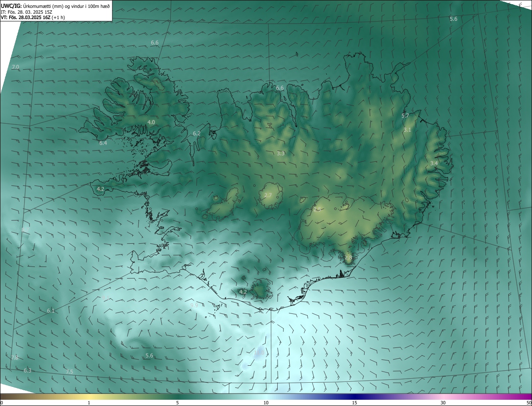The width and height of the screenshot is (532, 406).
Task: Click the 6.3 value label on the map
Action: [x=27, y=370]
